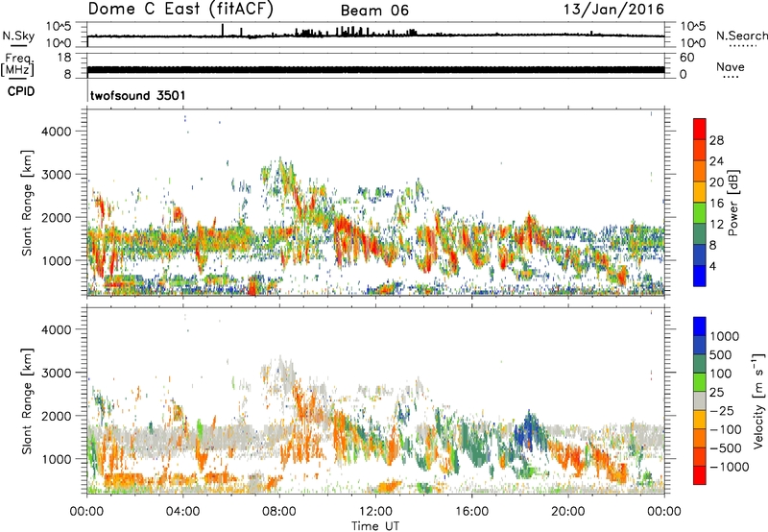Click the '20:00' time axis label
This screenshot has width=768, height=532.
point(568,512)
